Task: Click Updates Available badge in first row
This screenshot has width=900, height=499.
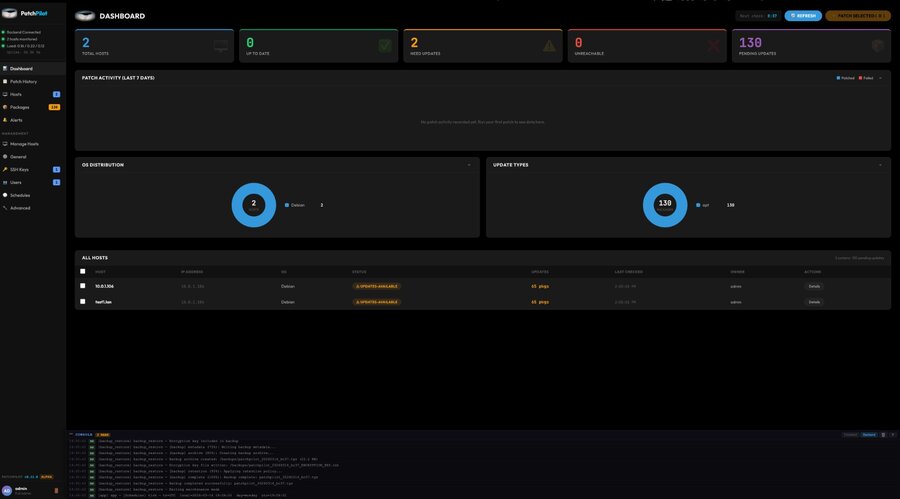Action: [x=377, y=286]
